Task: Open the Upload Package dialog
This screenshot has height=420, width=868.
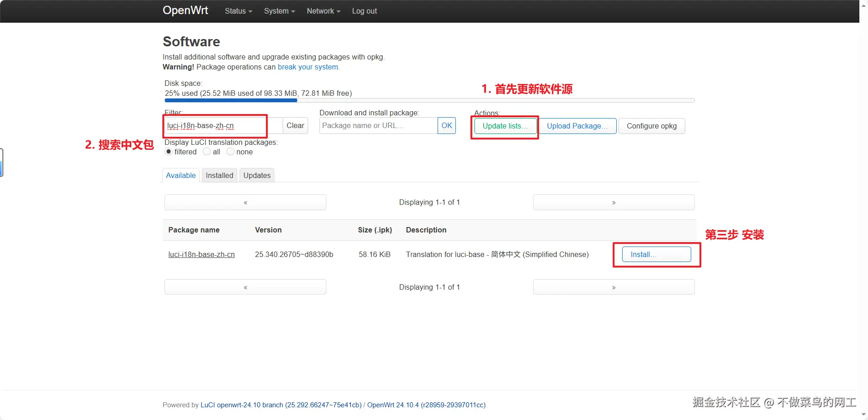Action: coord(577,126)
